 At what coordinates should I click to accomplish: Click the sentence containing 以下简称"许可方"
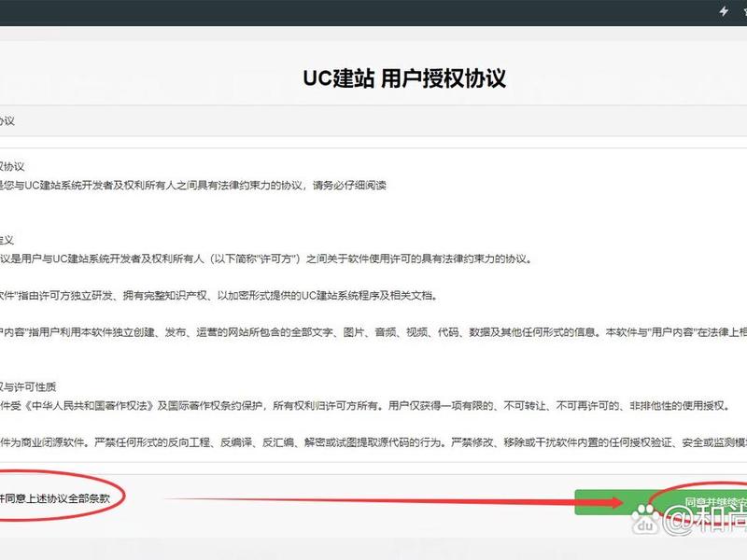click(265, 259)
